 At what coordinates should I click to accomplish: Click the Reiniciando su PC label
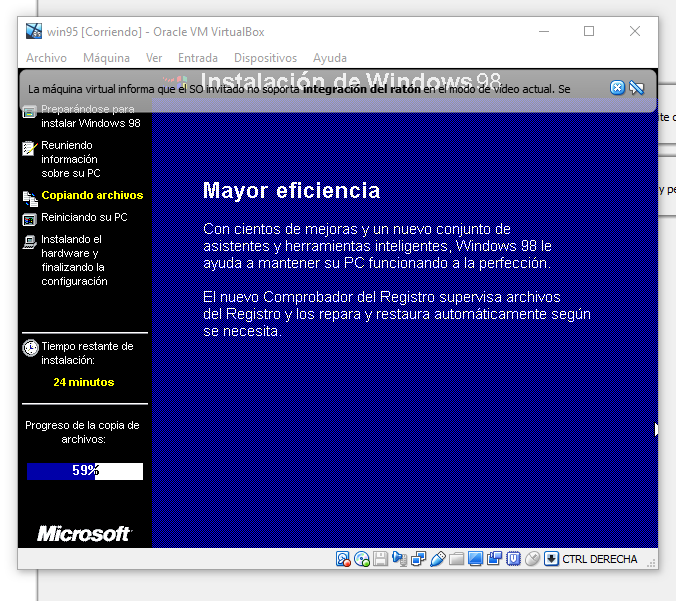pos(84,217)
